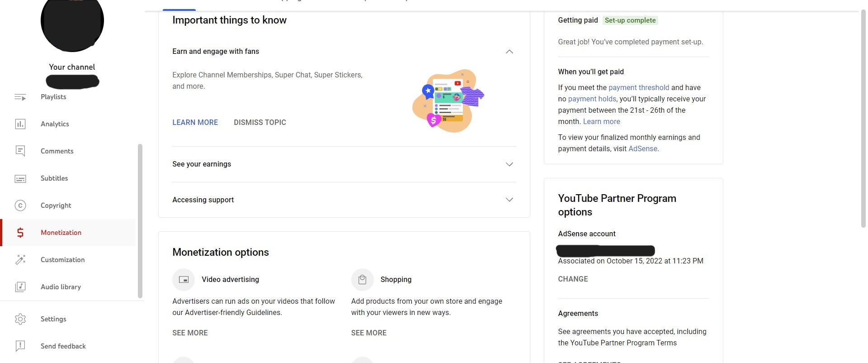Click the Earn and engage illustration

[x=448, y=101]
